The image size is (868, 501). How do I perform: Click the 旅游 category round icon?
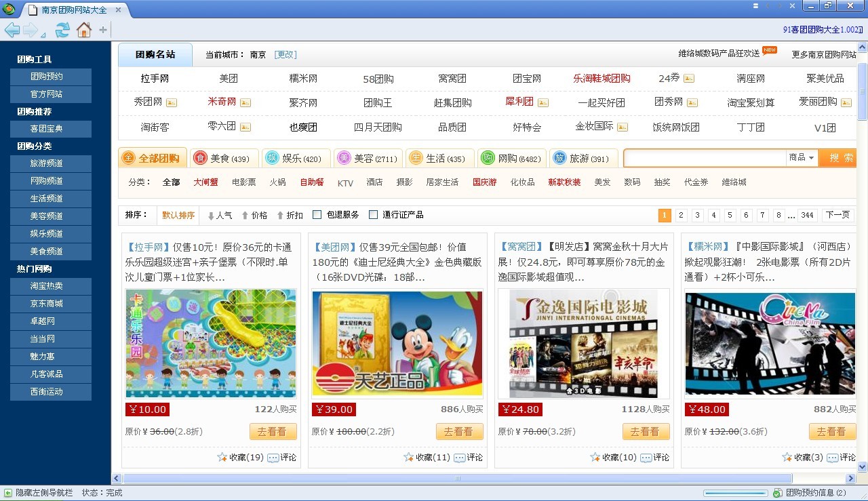tap(559, 158)
